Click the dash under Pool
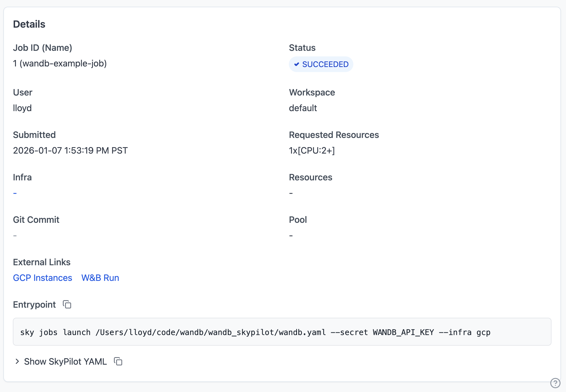The image size is (566, 392). [x=291, y=235]
